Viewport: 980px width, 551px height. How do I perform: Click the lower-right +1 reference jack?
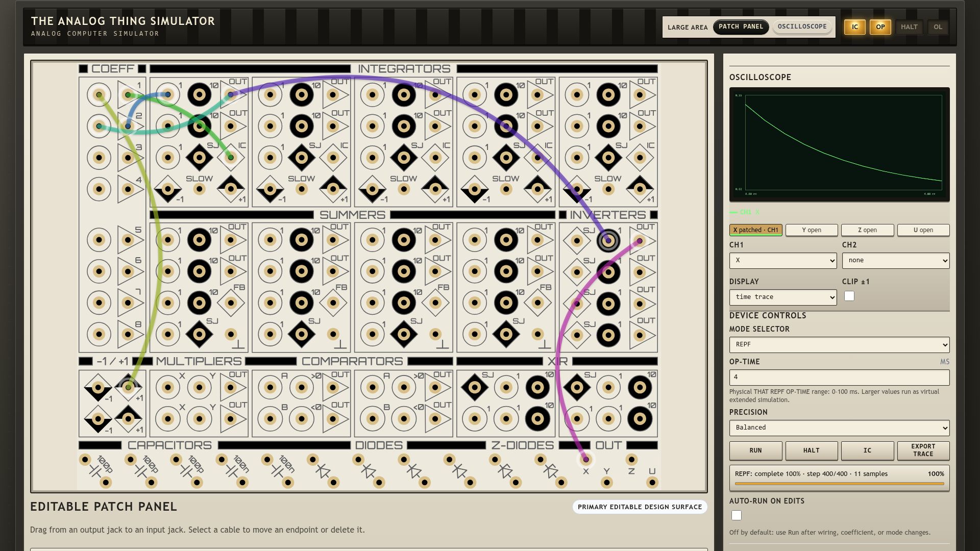(129, 418)
